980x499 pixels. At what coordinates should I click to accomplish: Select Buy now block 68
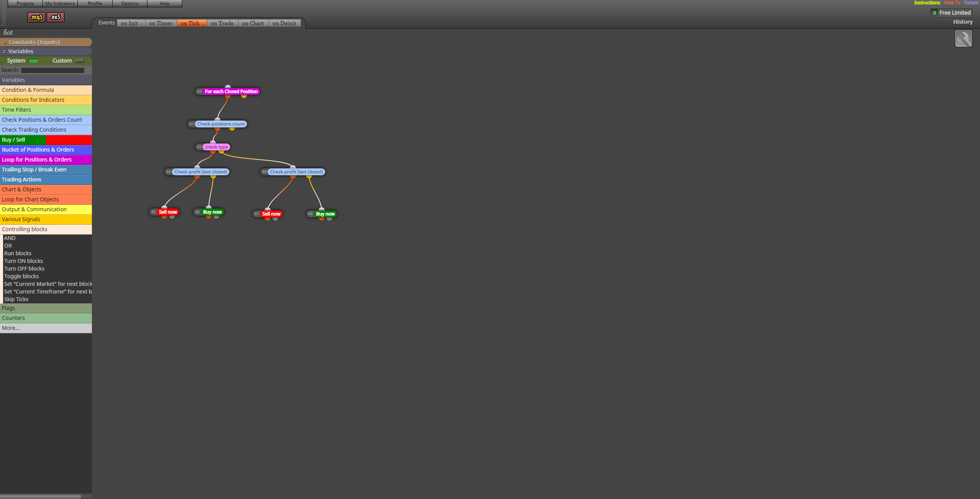tap(325, 214)
